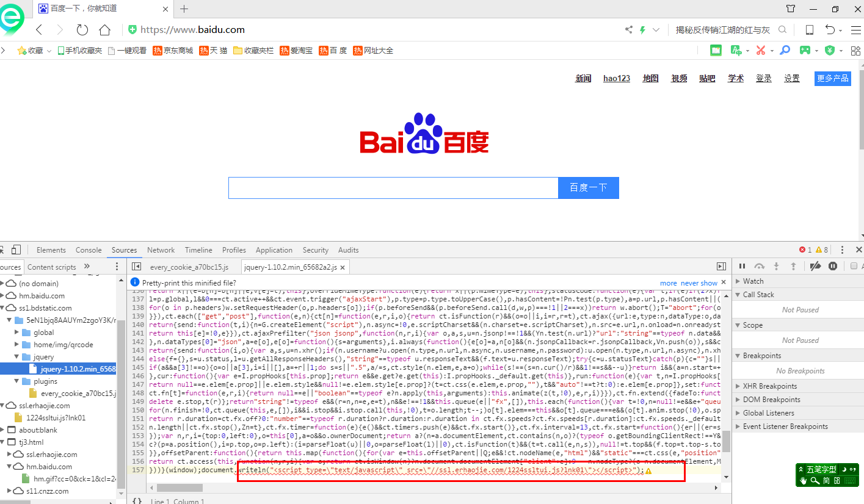Click the 更多产品 button
Screen dimensions: 864x504
click(832, 78)
